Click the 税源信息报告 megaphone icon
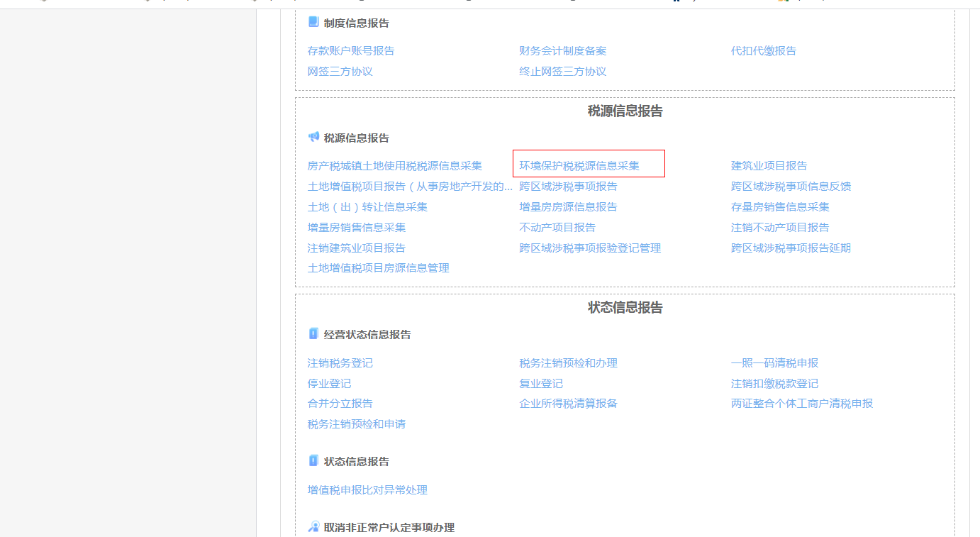Screen dimensions: 980x537 313,137
